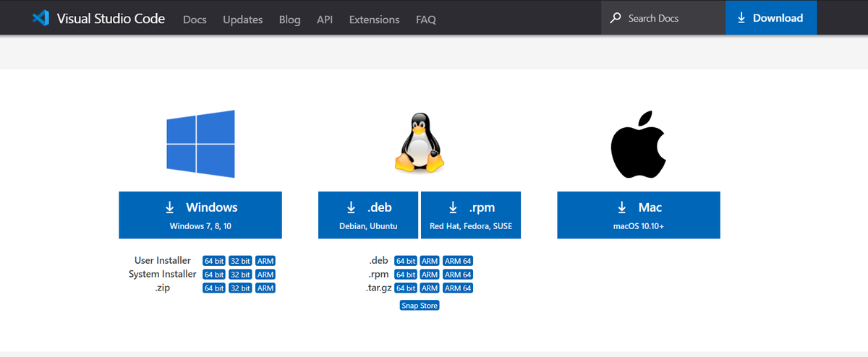Choose .tar.gz ARM 64 download
Viewport: 868px width, 357px height.
tap(458, 288)
